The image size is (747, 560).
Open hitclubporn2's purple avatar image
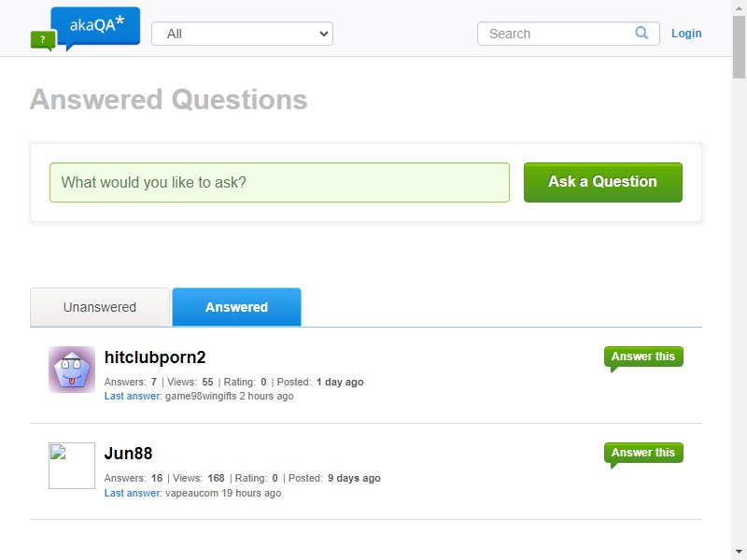point(72,370)
